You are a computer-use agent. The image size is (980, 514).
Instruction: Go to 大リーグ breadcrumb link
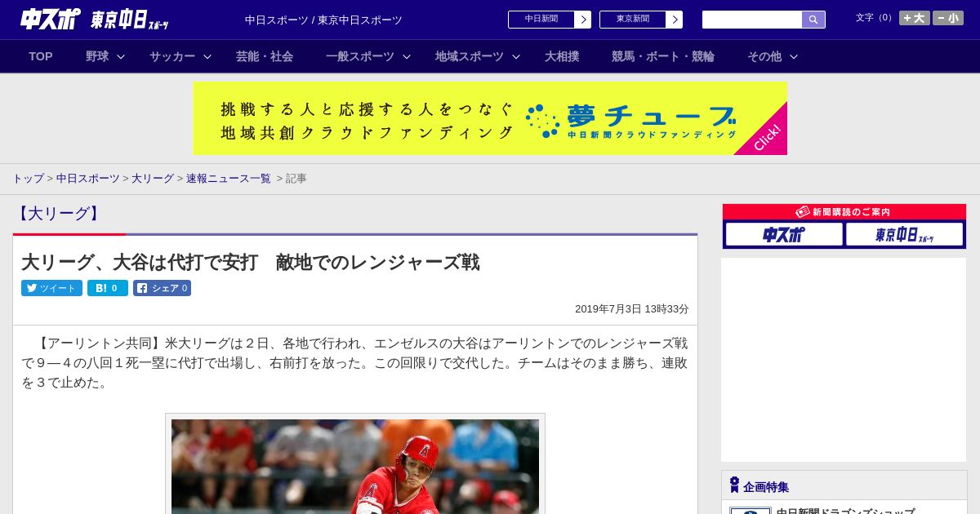click(x=153, y=179)
